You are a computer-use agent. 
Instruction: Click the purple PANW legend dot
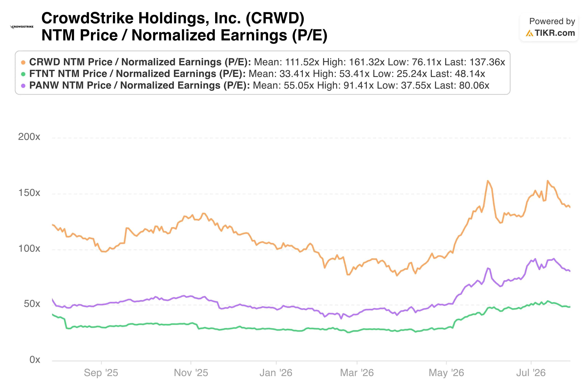tap(23, 86)
